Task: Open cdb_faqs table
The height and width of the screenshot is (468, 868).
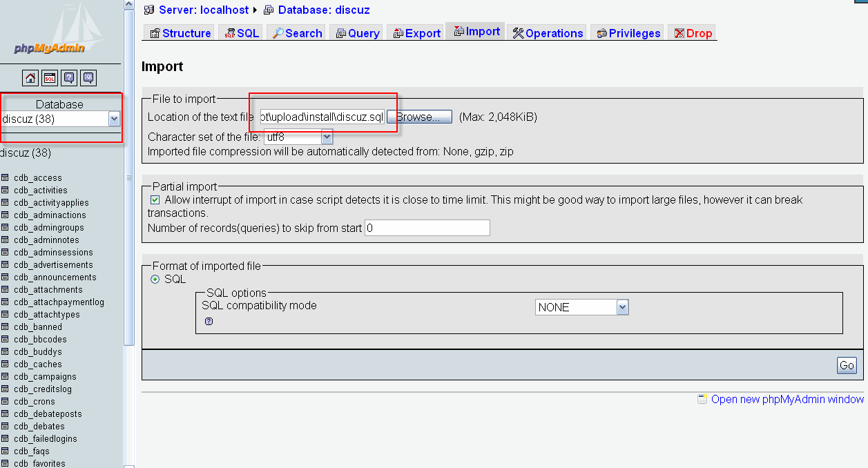Action: coord(32,451)
